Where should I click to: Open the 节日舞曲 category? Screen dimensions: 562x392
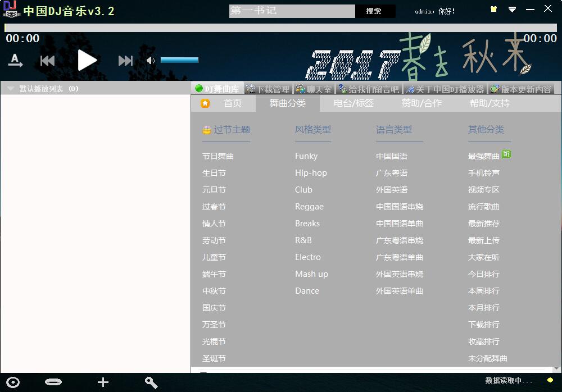point(218,156)
